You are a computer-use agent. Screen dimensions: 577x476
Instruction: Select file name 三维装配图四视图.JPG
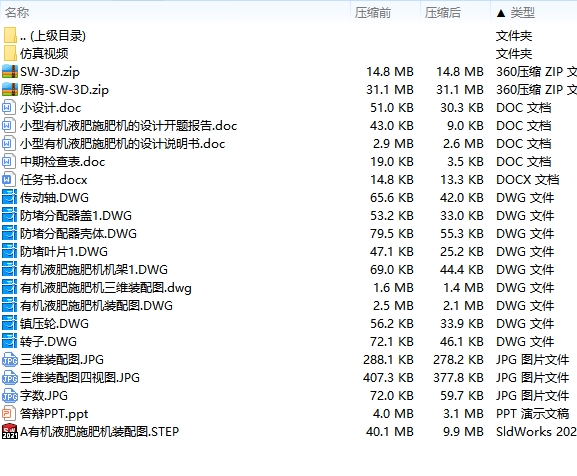pos(80,378)
